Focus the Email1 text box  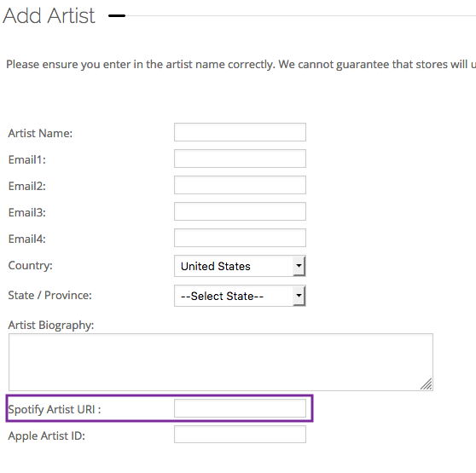point(240,159)
